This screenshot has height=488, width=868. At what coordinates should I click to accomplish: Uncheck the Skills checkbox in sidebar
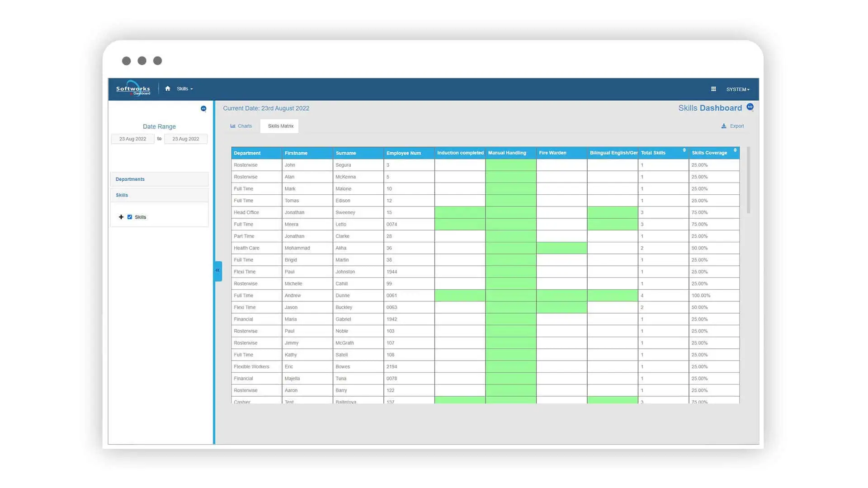130,217
